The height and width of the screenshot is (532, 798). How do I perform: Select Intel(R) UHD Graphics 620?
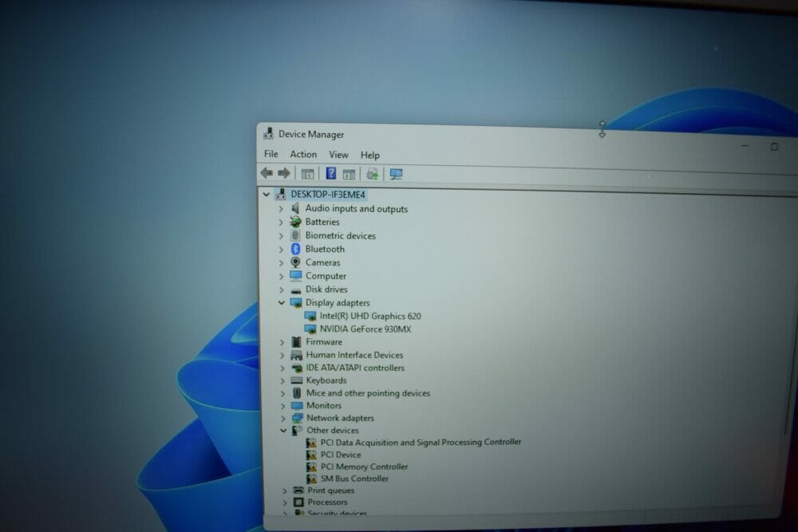370,316
